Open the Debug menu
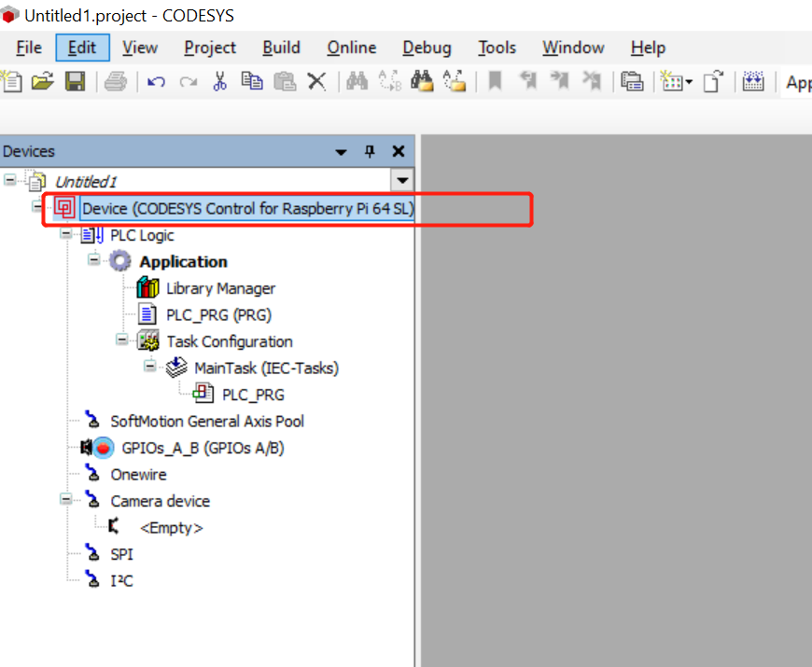 pyautogui.click(x=427, y=48)
